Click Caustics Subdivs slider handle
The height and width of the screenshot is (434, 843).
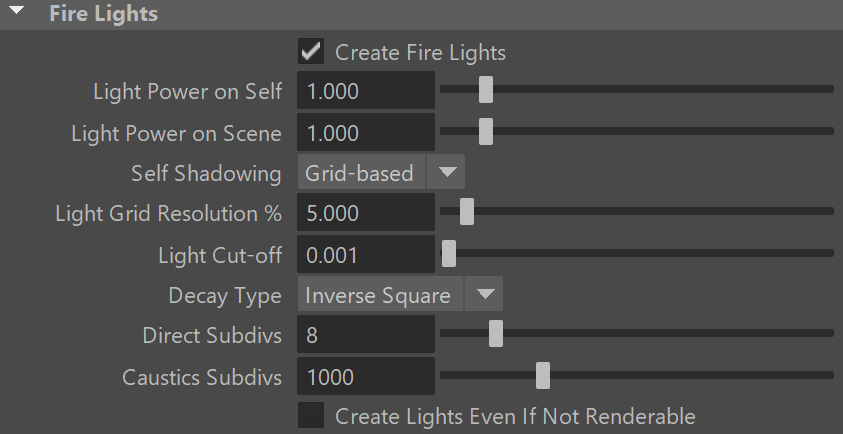pos(543,375)
